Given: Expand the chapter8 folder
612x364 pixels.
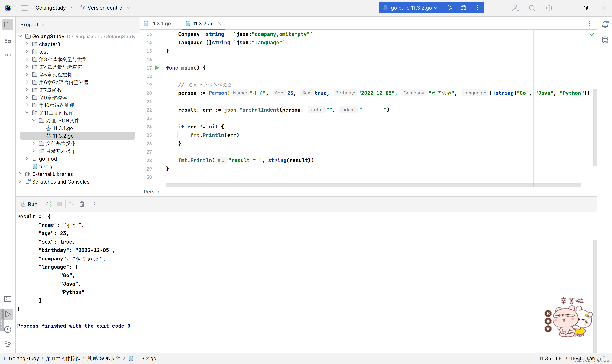Looking at the screenshot, I should [x=27, y=44].
